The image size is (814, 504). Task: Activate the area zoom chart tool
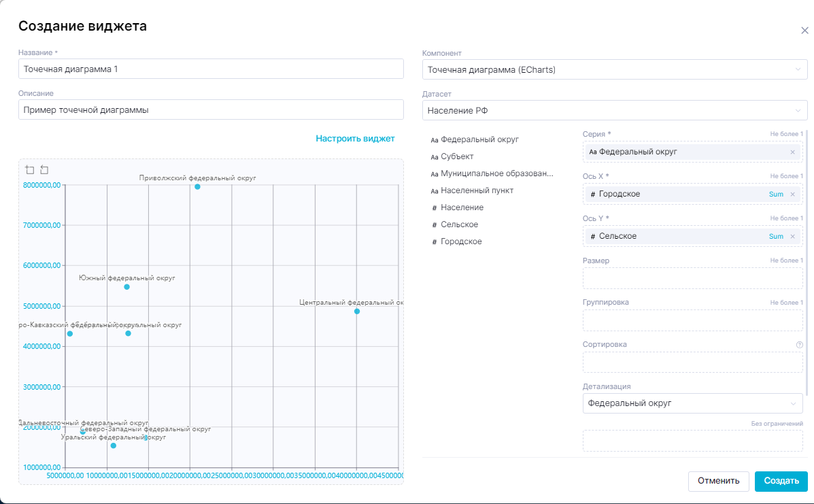tap(30, 170)
